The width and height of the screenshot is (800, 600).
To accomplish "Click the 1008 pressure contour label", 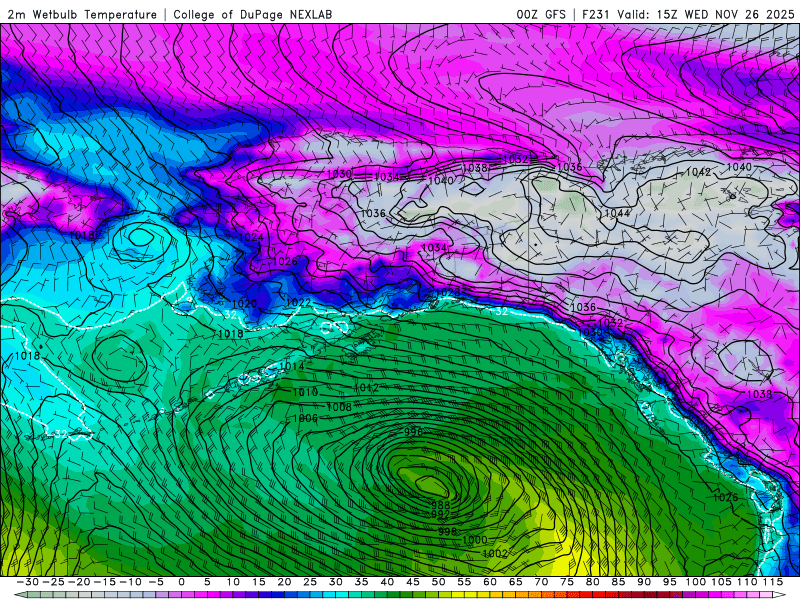I will 339,407.
